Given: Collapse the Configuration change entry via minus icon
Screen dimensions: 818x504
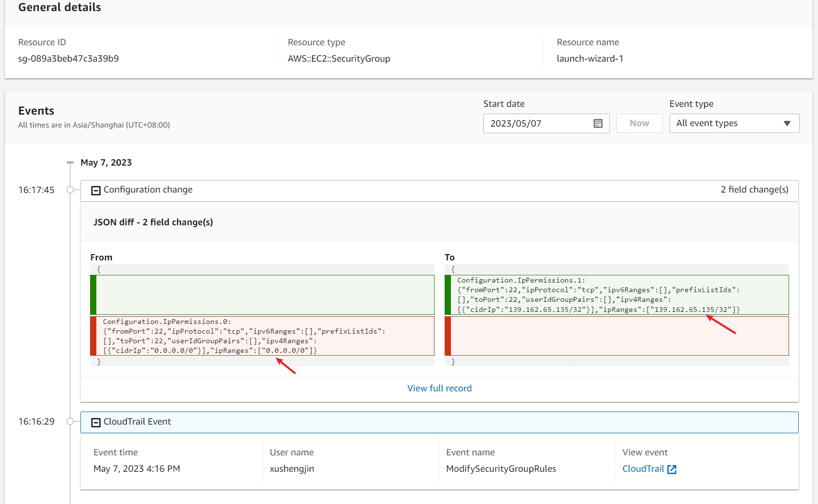Looking at the screenshot, I should pos(96,191).
